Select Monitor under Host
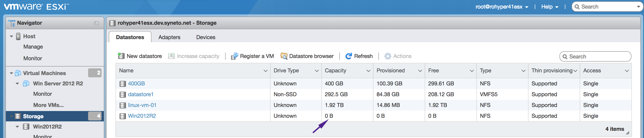 (33, 58)
